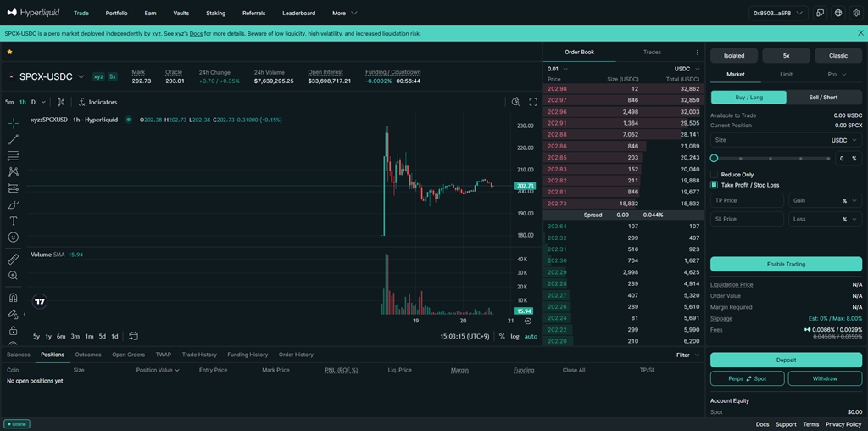Click the Perps to Spot transfer button
This screenshot has height=431, width=868.
click(x=748, y=379)
